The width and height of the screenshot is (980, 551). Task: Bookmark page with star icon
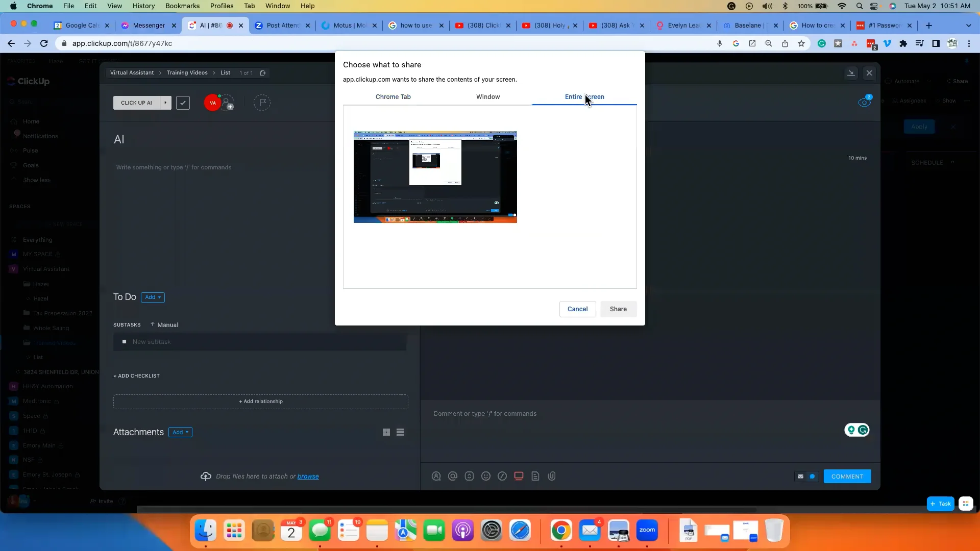801,43
